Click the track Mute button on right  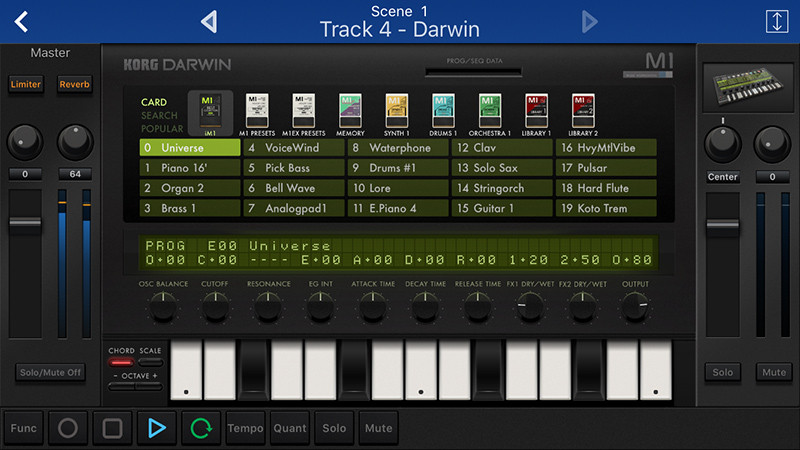point(774,372)
